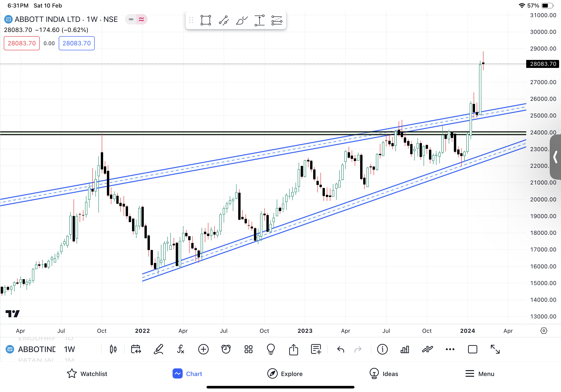Viewport: 561px width, 392px height.
Task: Redo the last chart action
Action: tap(358, 349)
